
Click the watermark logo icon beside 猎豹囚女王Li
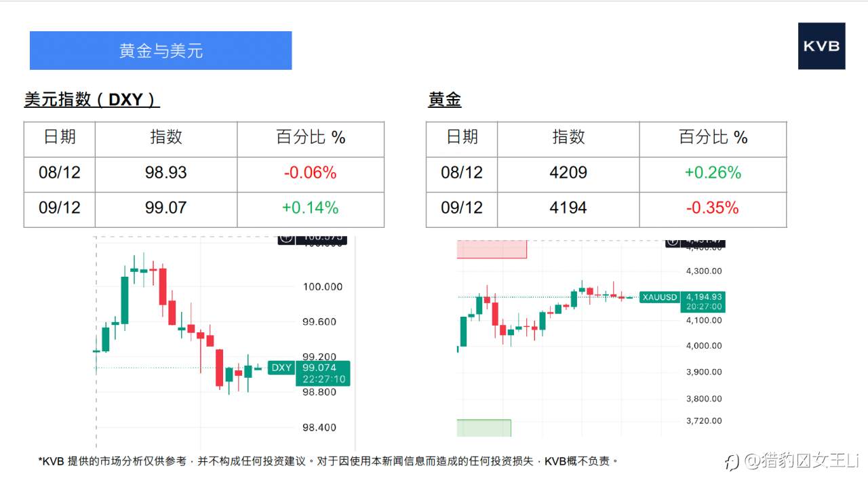pyautogui.click(x=732, y=463)
